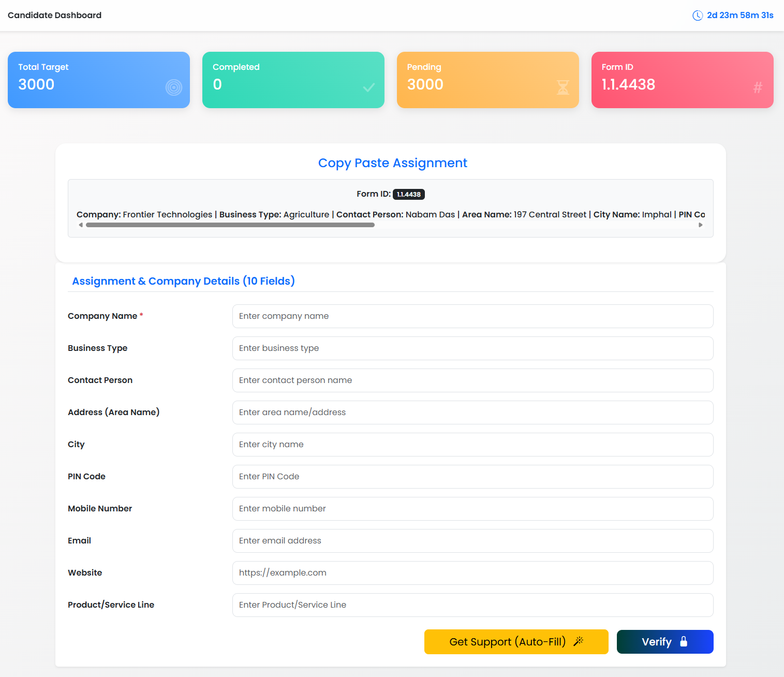Viewport: 784px width, 677px height.
Task: Click the Website field showing https://example.com
Action: (472, 573)
